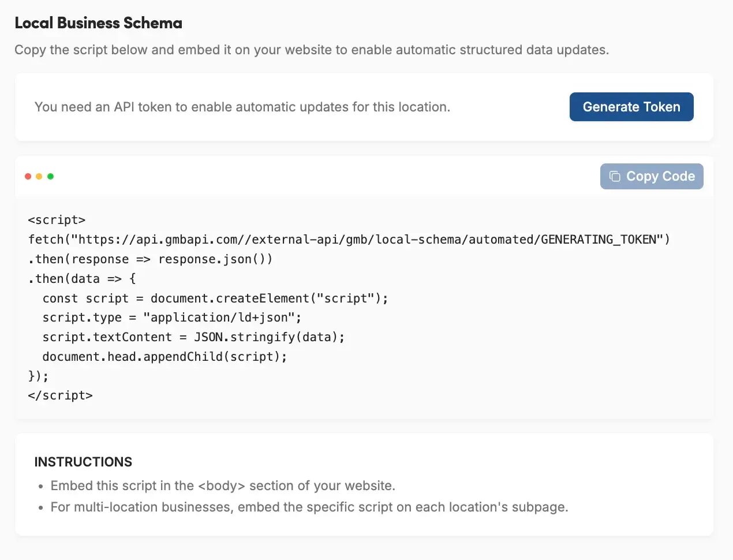Image resolution: width=733 pixels, height=560 pixels.
Task: Click the "});" closing line
Action: (38, 376)
